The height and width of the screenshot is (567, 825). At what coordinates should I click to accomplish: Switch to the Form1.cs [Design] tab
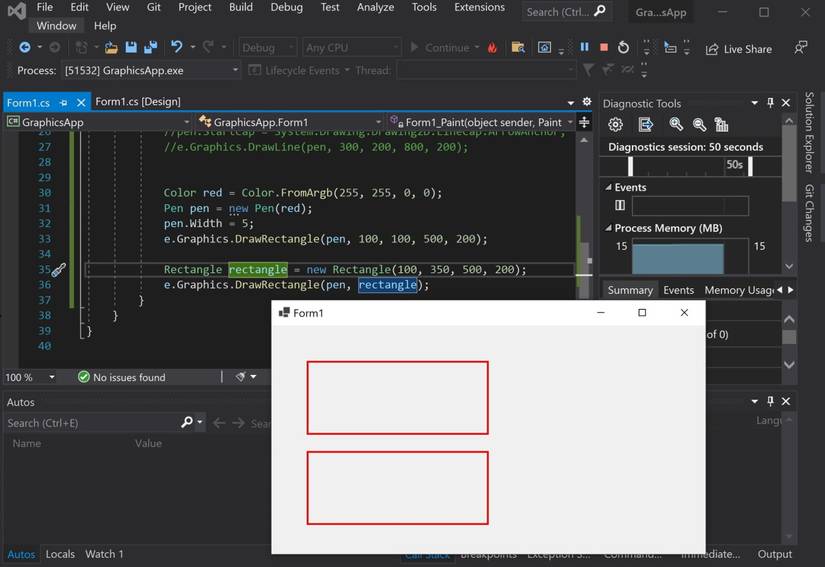click(138, 102)
